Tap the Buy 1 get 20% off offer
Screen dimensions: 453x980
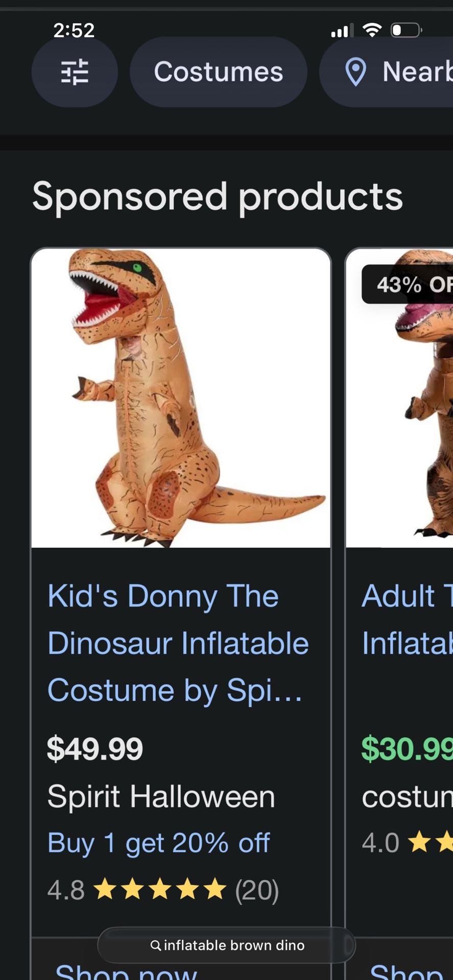[x=158, y=843]
